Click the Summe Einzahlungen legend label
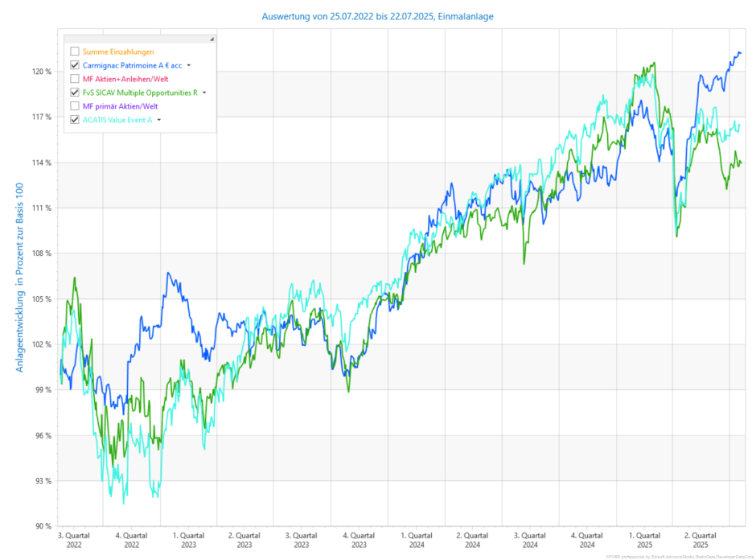Viewport: 756px width, 560px height. pos(118,51)
